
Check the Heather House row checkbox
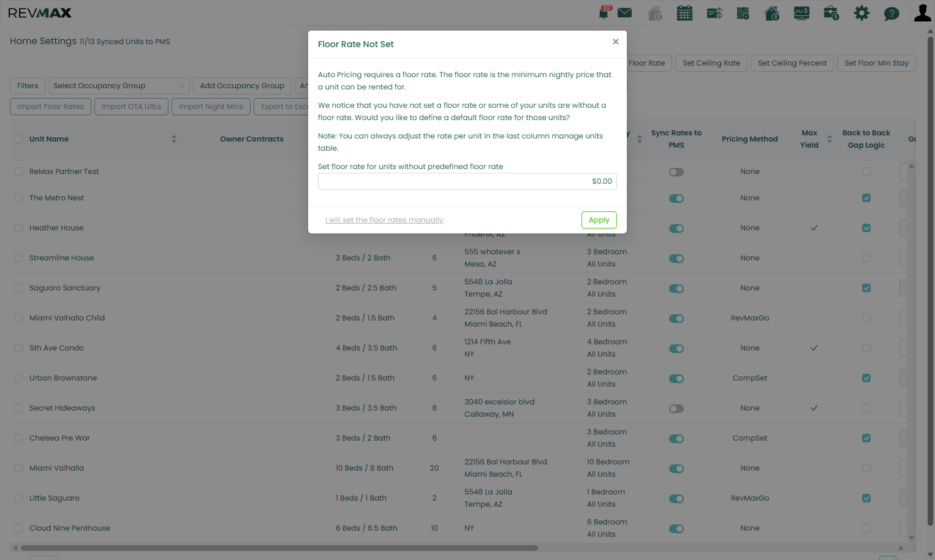tap(18, 228)
